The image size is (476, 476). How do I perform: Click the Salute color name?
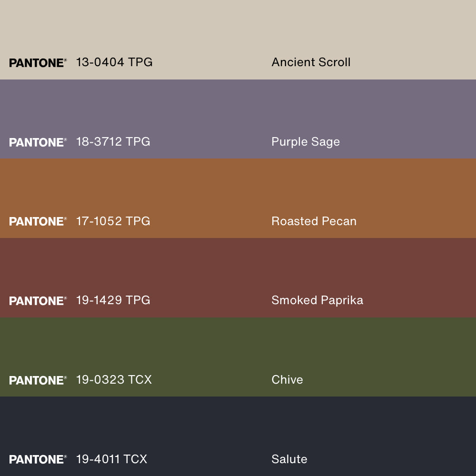point(289,459)
